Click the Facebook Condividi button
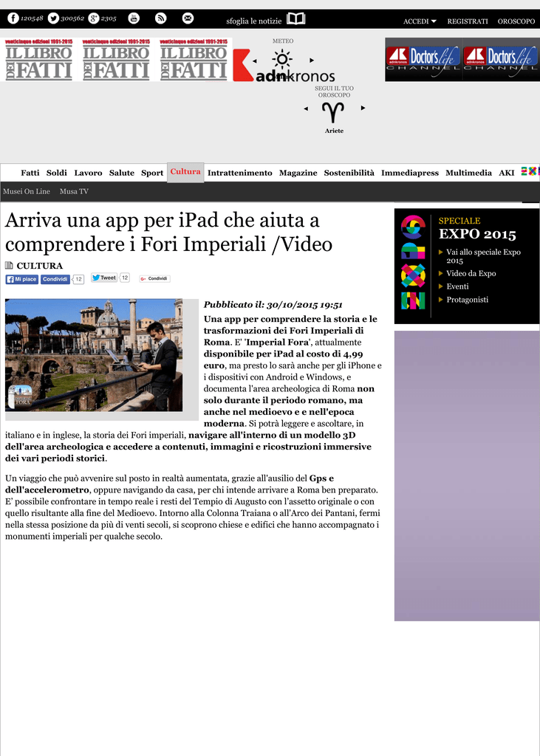 tap(55, 279)
